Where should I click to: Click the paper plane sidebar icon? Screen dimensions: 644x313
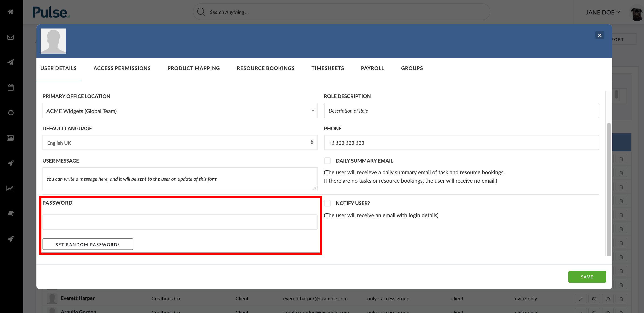11,62
